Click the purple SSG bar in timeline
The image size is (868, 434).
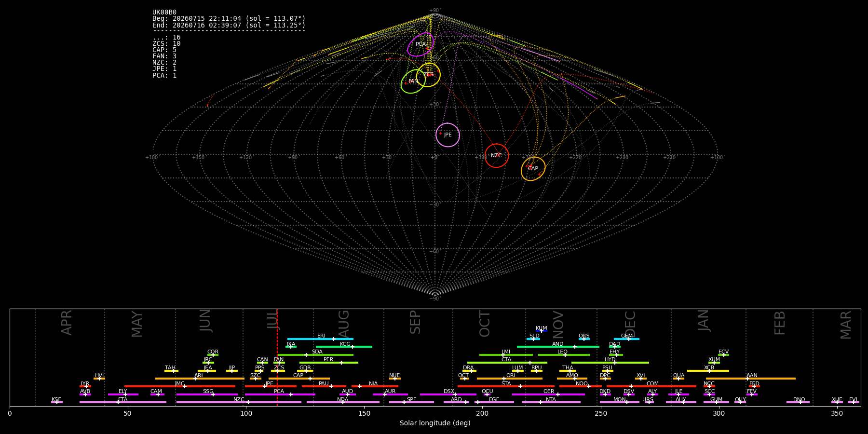207,394
